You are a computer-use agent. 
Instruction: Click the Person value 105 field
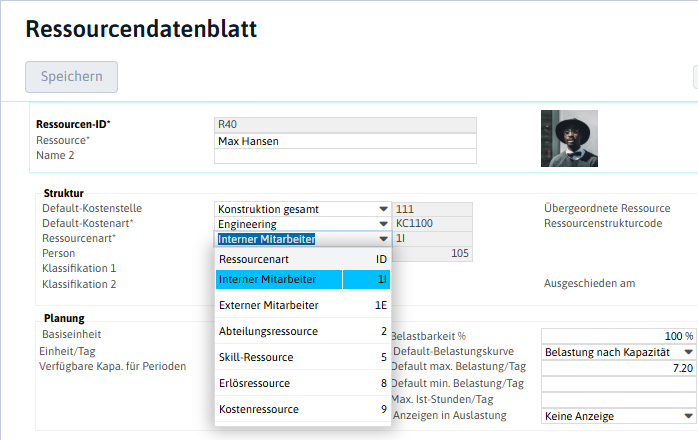[x=432, y=253]
